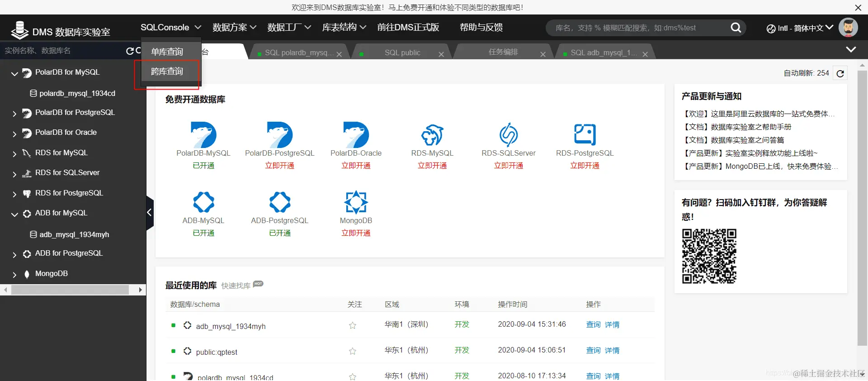Image resolution: width=868 pixels, height=381 pixels.
Task: Switch to SQL adb_mysql_1 tab
Action: click(604, 52)
